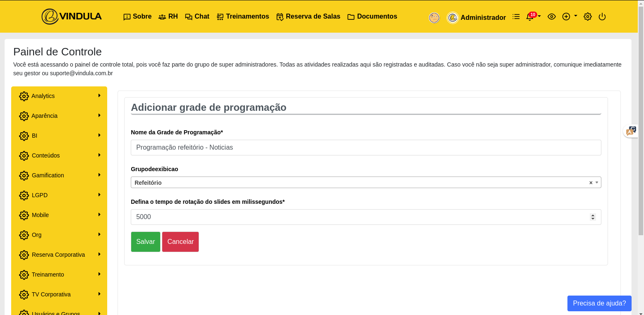Click the Analytics gear icon
Viewport: 644px width, 315px height.
point(24,96)
